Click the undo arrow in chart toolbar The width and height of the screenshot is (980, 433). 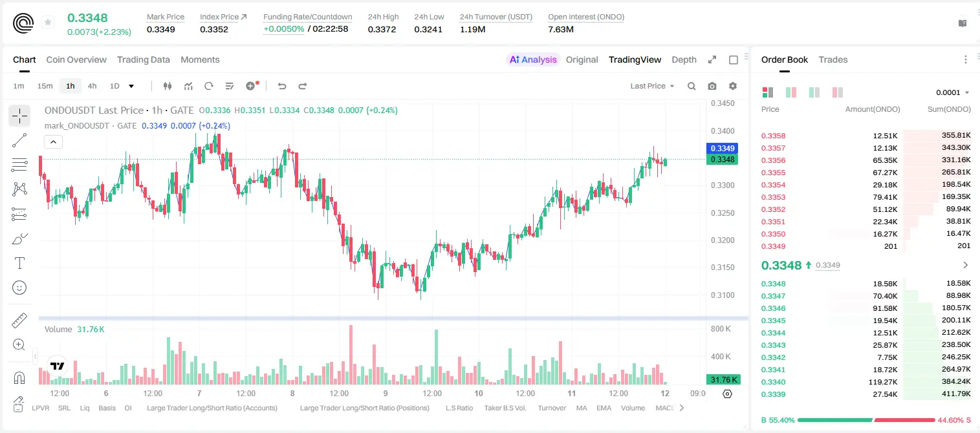281,86
